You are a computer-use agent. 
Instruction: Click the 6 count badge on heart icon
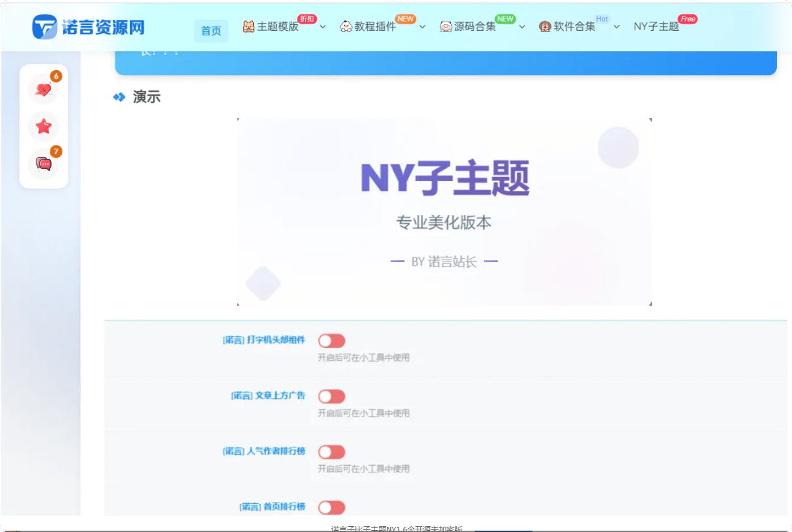click(x=56, y=77)
